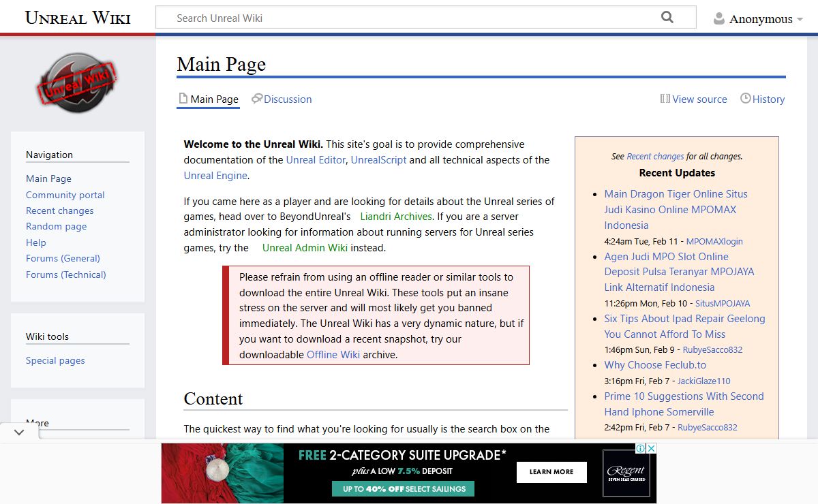This screenshot has height=504, width=818.
Task: Open Recent changes in the sidebar
Action: 60,210
